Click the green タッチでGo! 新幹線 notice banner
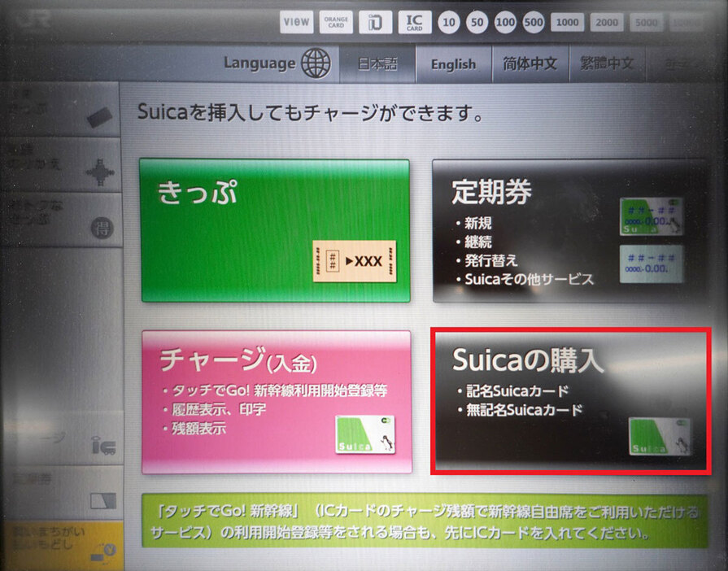 pos(425,521)
